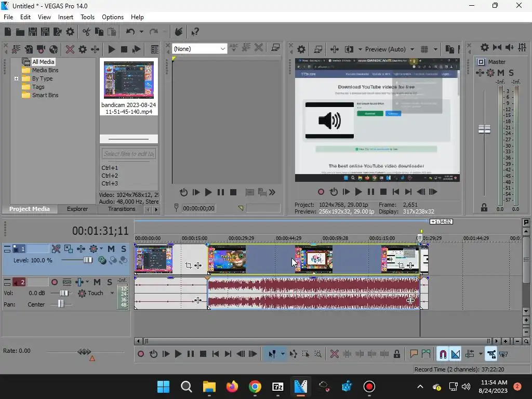
Task: Click the Undo arrow icon
Action: [130, 32]
